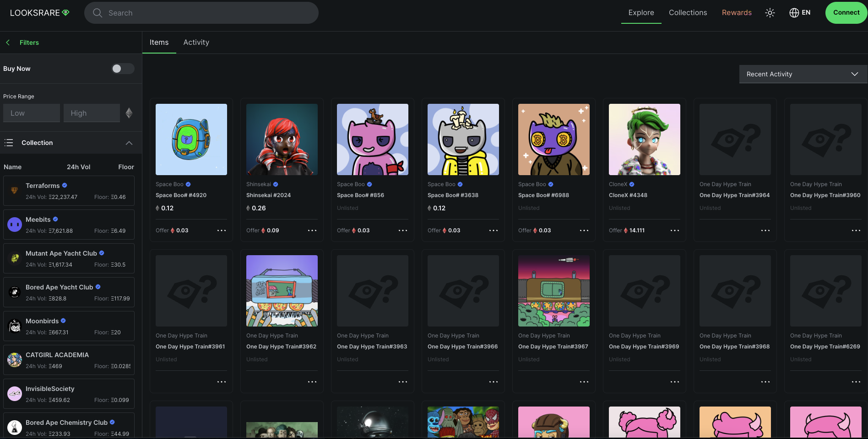Open the Shinsekai #2024 thumbnail

(x=282, y=139)
